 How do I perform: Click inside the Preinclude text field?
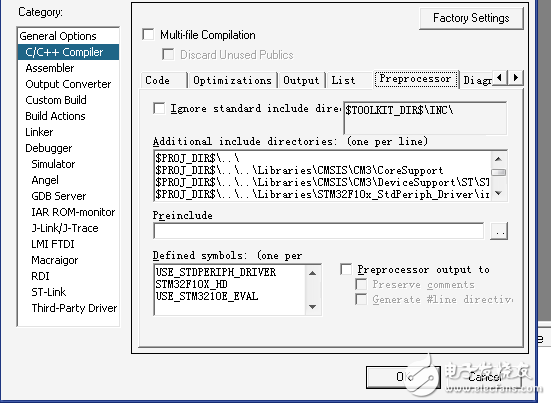pos(319,231)
